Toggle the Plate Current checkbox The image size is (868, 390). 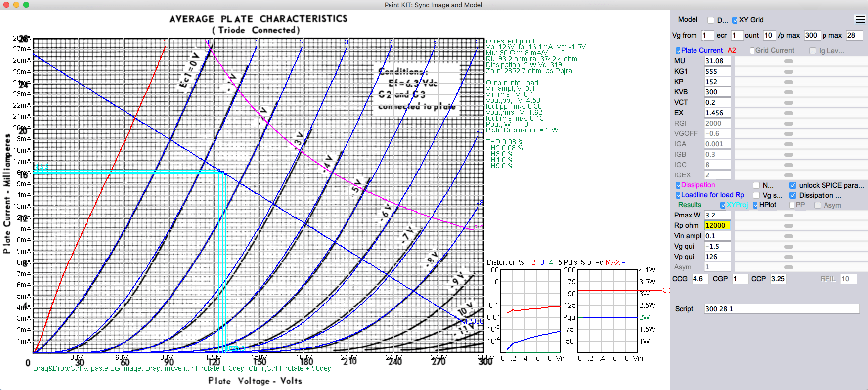[x=678, y=51]
